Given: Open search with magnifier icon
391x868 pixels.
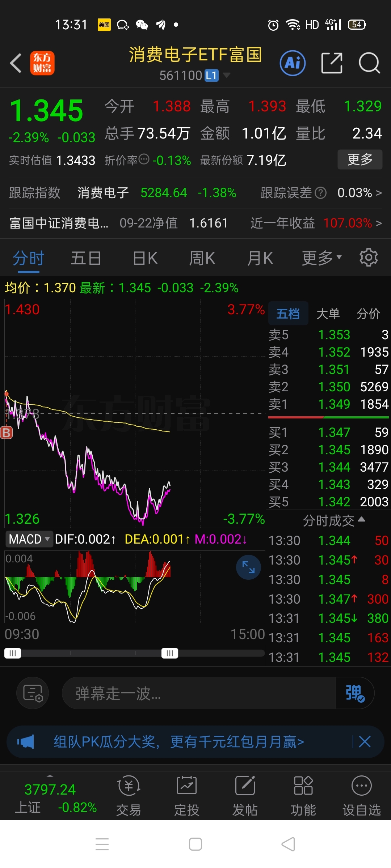Looking at the screenshot, I should 369,63.
